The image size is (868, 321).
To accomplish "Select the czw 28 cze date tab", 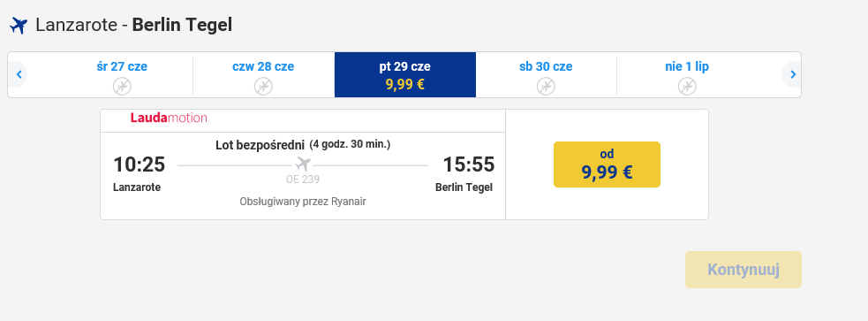I will (263, 75).
